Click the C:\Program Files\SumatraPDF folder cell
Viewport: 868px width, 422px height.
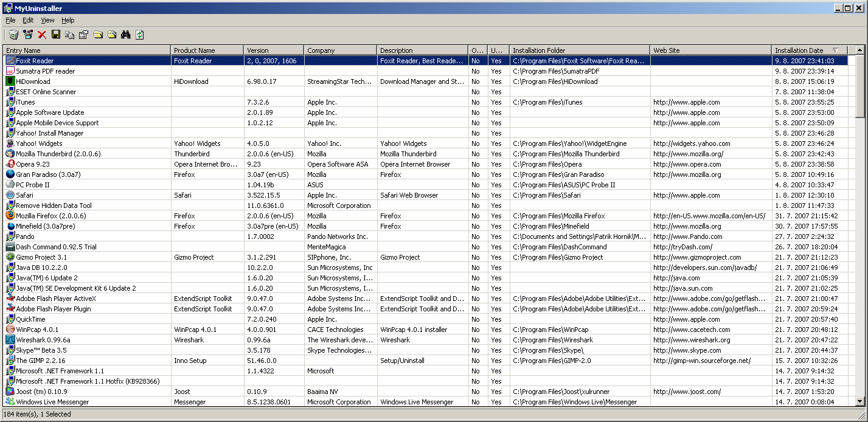[x=556, y=71]
